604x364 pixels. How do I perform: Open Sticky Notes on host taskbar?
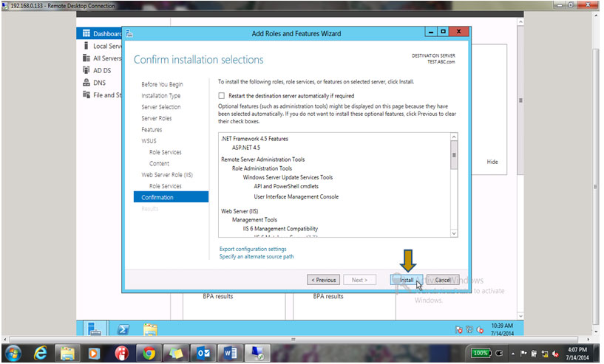click(x=176, y=353)
